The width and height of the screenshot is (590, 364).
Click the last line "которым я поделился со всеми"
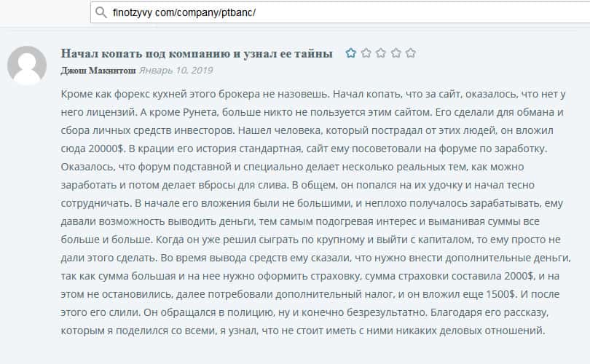138,331
